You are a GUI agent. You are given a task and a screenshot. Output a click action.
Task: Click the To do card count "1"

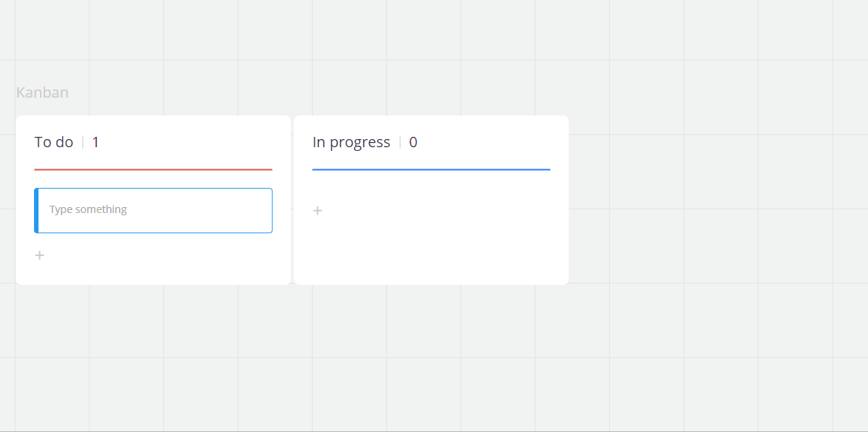[95, 142]
